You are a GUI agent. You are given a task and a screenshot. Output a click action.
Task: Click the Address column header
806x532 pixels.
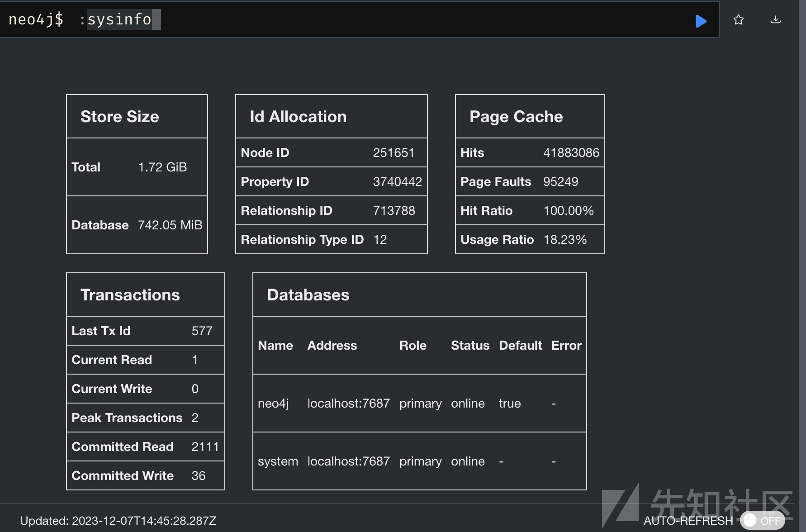332,346
